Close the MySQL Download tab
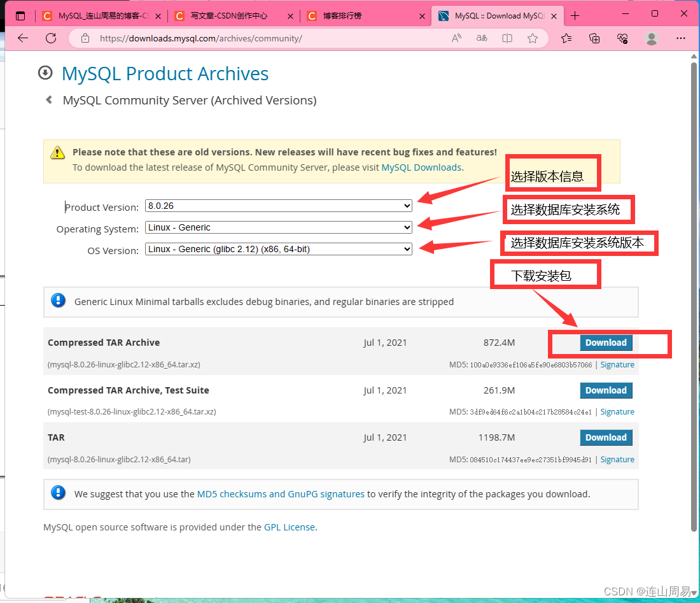Screen dimensions: 700x603 point(554,16)
